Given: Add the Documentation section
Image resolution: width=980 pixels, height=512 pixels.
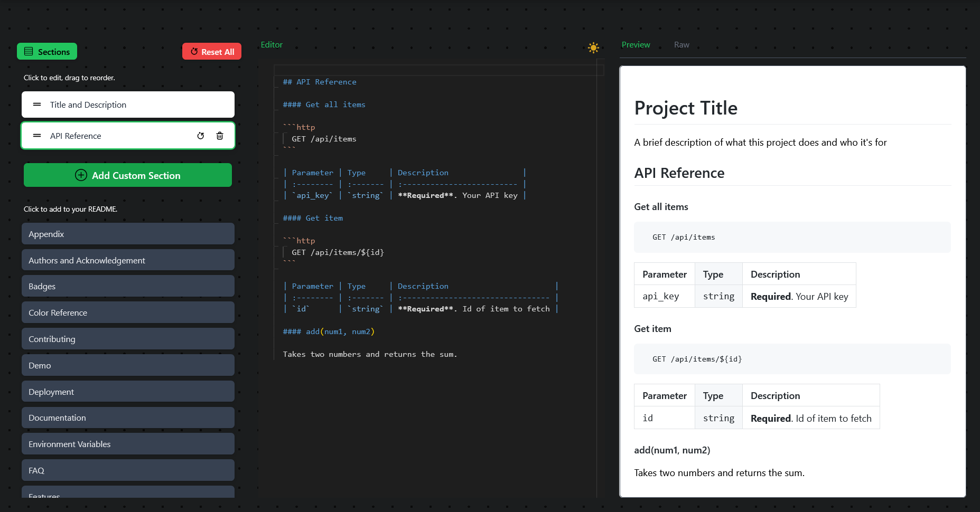Looking at the screenshot, I should (x=128, y=418).
